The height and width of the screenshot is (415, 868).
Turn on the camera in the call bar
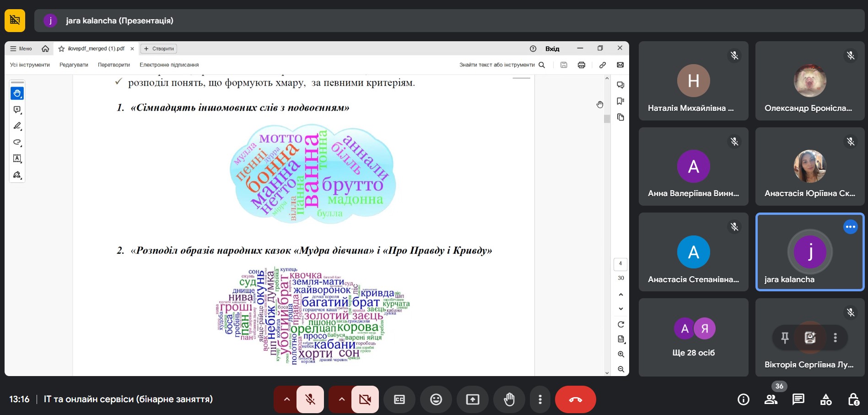pos(365,399)
